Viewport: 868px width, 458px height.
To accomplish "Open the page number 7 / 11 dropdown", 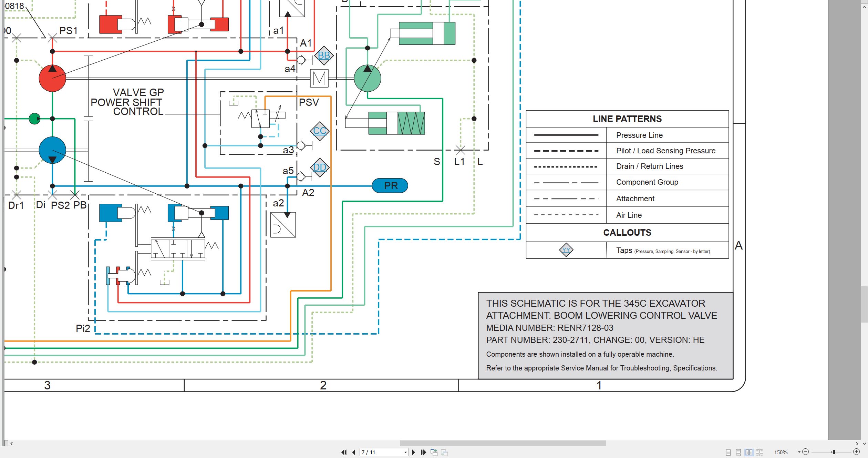I will 405,452.
